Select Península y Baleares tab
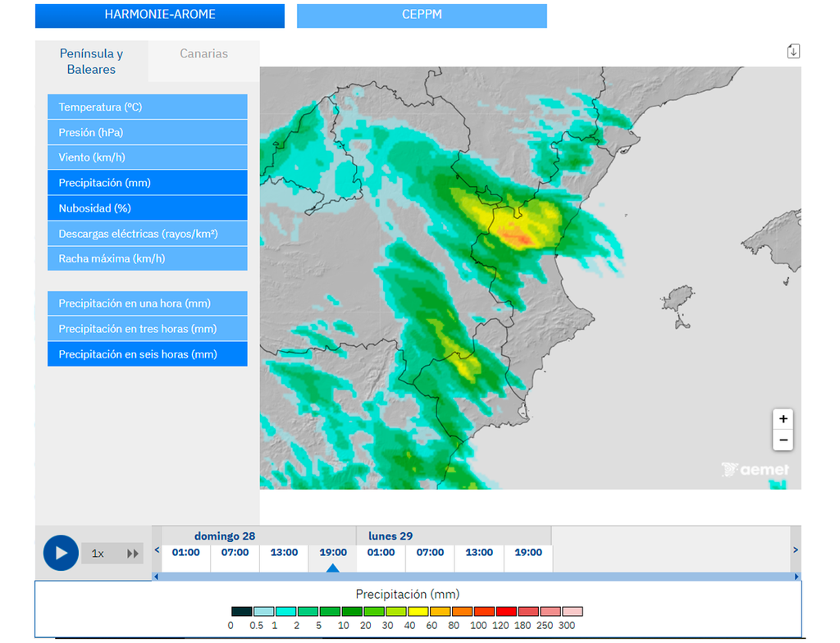This screenshot has height=643, width=840. coord(91,62)
